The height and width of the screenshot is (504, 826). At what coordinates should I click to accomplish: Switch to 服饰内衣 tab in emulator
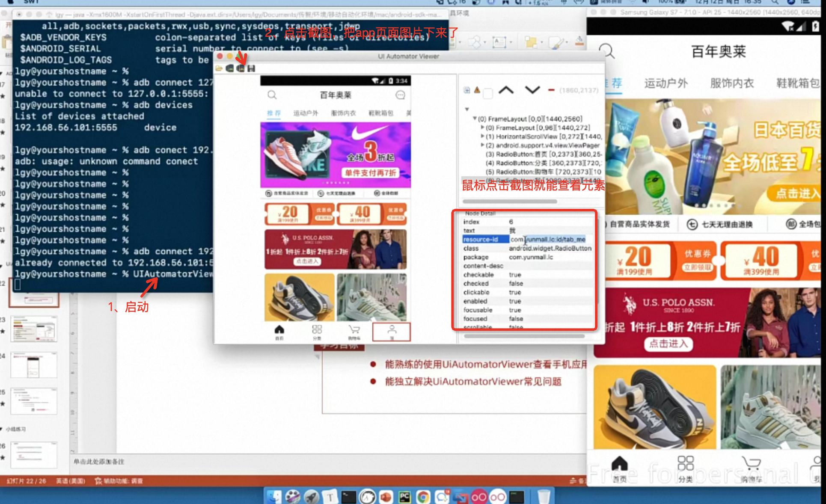point(732,83)
